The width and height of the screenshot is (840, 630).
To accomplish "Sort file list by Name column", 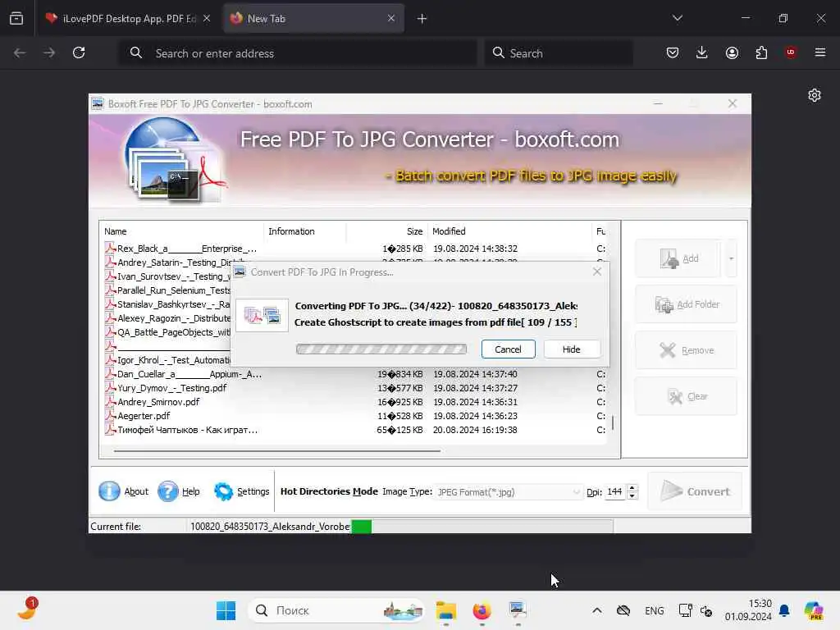I will click(x=181, y=231).
